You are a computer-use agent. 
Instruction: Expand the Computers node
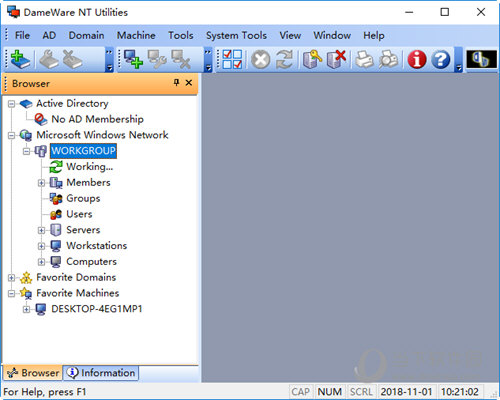[41, 262]
